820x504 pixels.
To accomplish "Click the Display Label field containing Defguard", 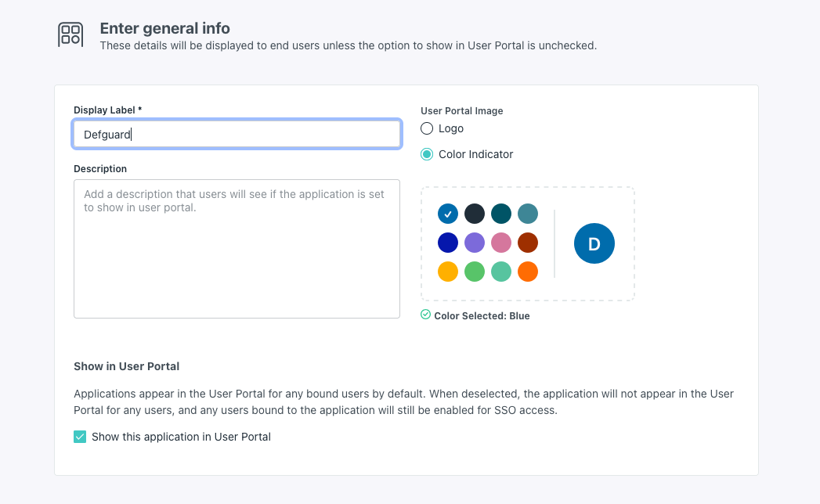I will click(237, 135).
